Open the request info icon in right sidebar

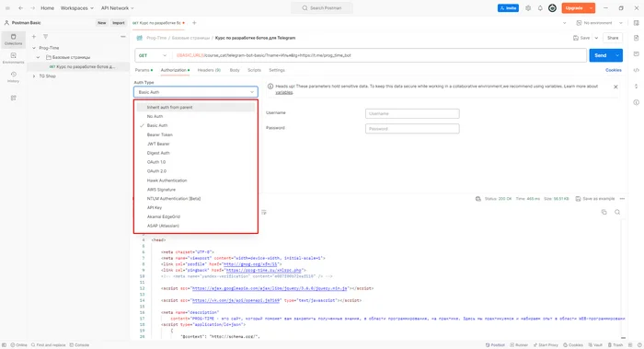pyautogui.click(x=637, y=102)
